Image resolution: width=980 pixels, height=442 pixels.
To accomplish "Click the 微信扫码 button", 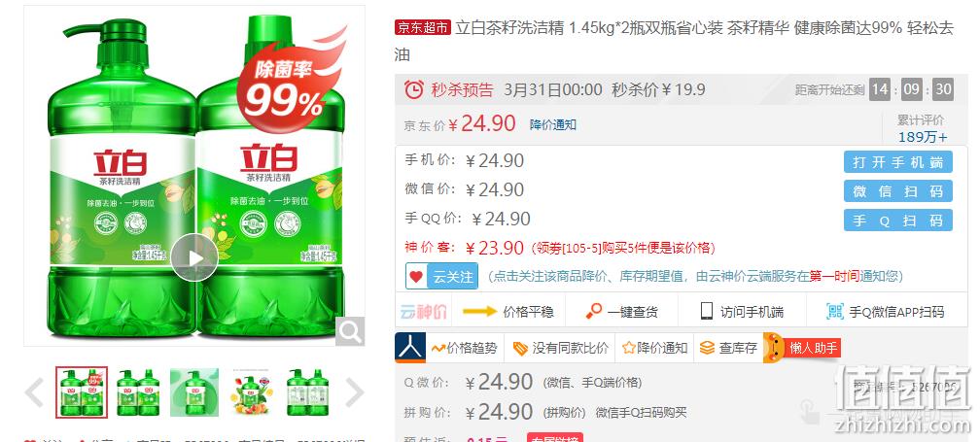I will tap(897, 191).
